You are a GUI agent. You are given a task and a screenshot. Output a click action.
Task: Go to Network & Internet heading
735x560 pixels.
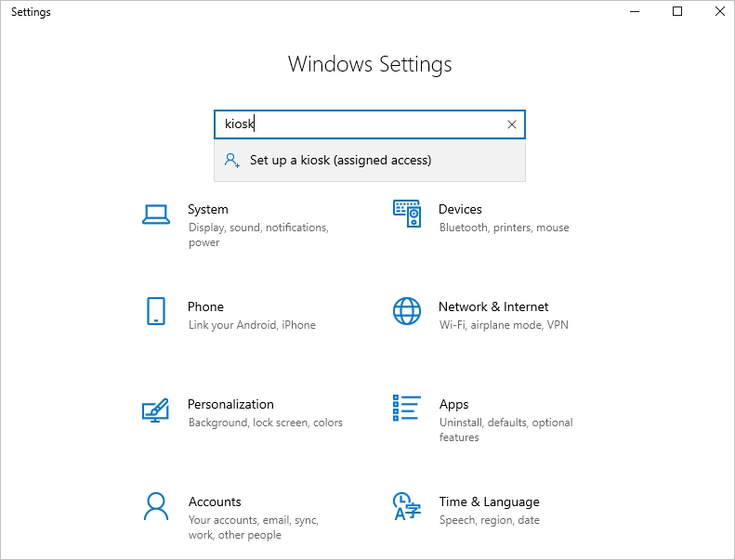493,307
